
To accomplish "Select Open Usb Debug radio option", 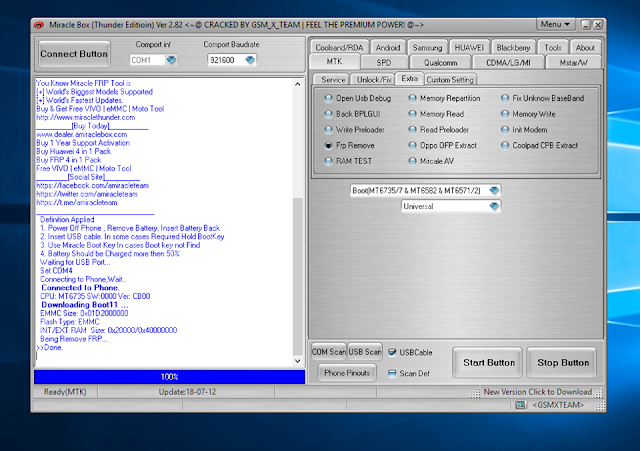I will [328, 98].
